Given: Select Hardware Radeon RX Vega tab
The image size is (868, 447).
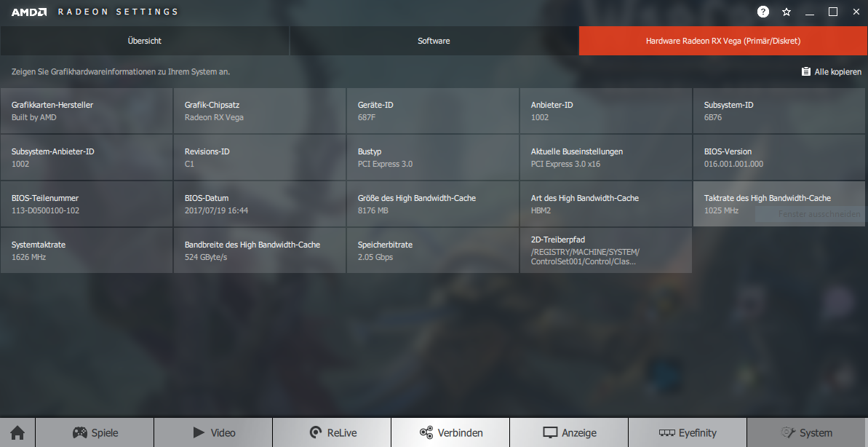Looking at the screenshot, I should pos(723,41).
